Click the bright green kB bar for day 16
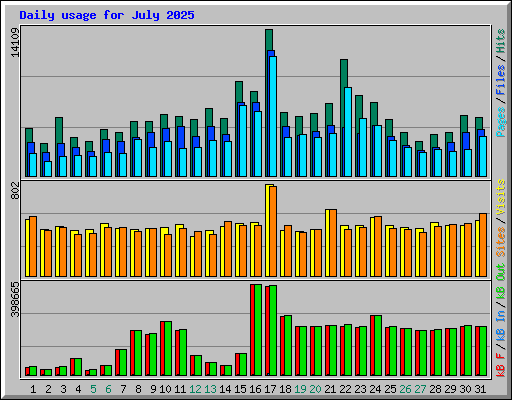The image size is (512, 400). 258,330
